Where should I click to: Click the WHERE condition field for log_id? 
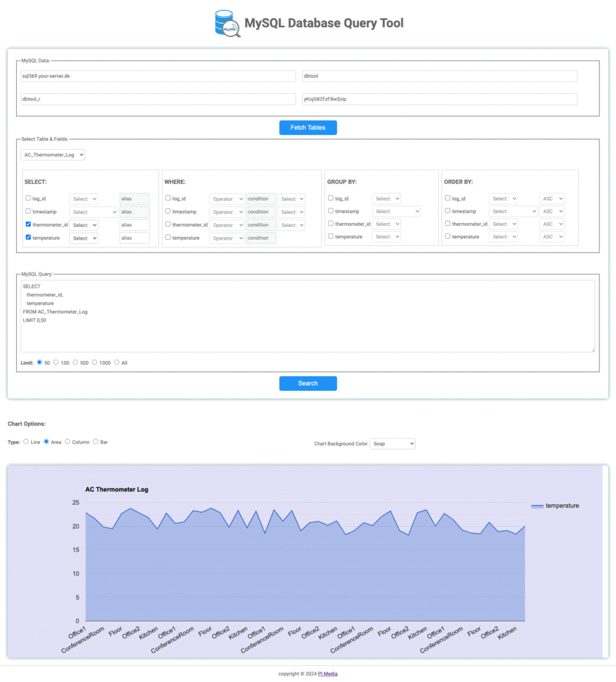[x=261, y=198]
